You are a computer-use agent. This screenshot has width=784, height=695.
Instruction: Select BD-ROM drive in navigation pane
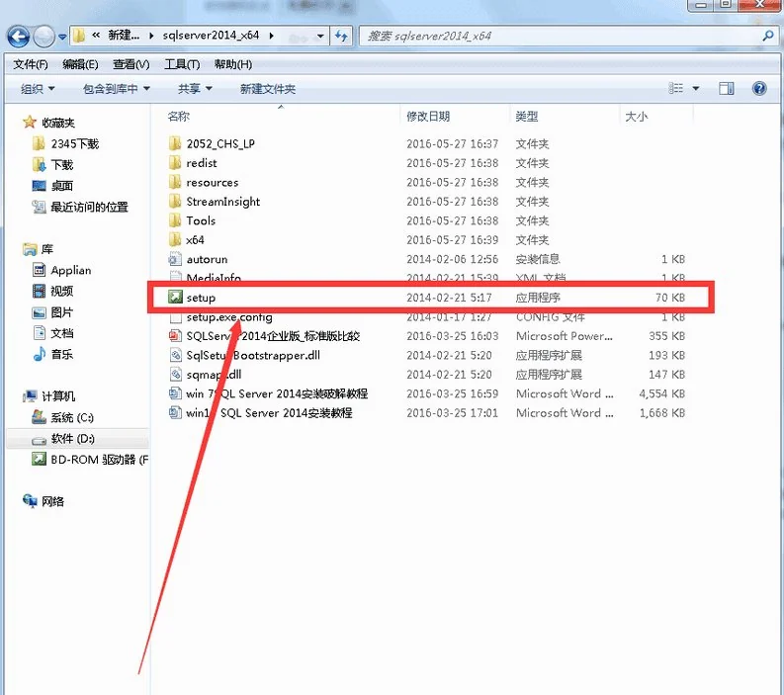[97, 460]
